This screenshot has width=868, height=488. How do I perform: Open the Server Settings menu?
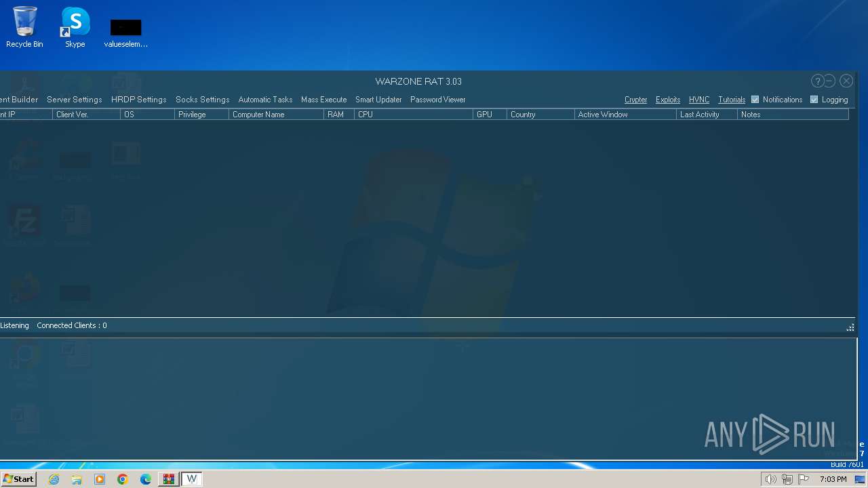pyautogui.click(x=74, y=100)
